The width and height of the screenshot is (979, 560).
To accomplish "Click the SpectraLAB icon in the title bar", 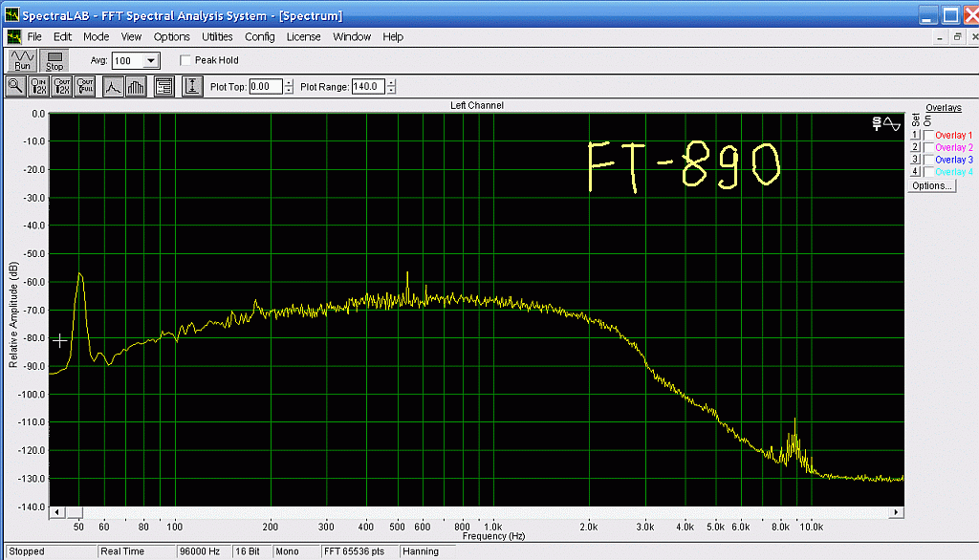I will (x=11, y=15).
